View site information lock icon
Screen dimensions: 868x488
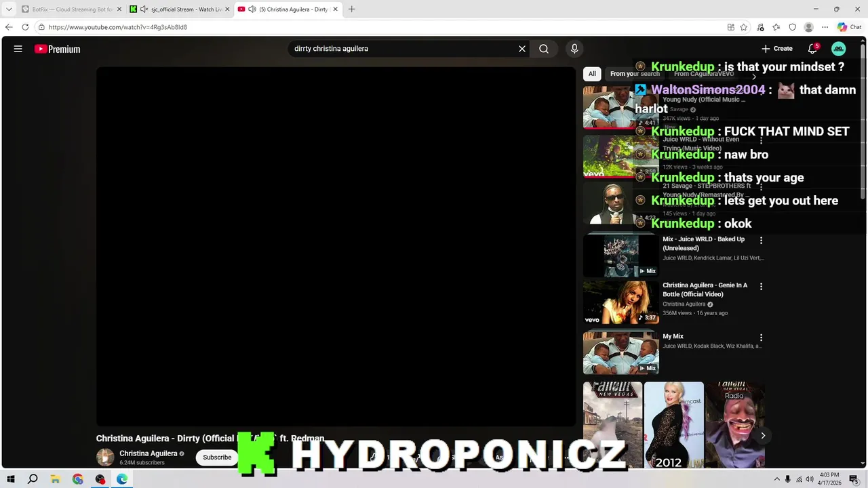click(x=41, y=27)
